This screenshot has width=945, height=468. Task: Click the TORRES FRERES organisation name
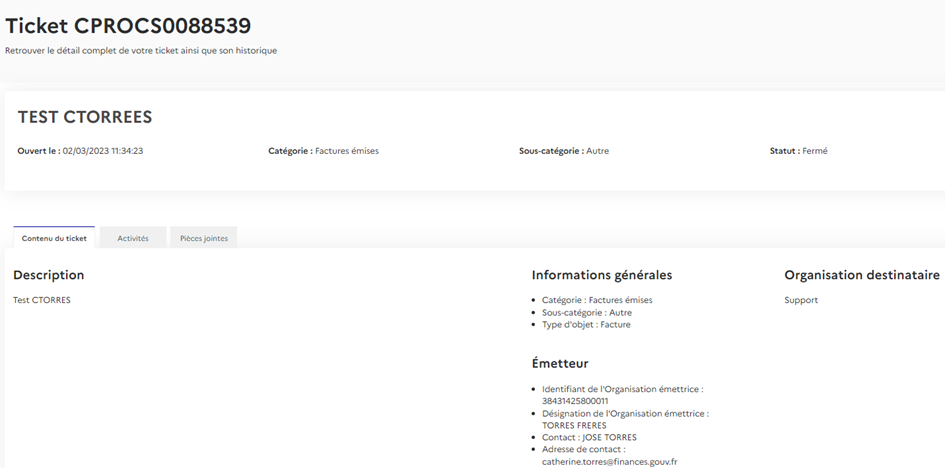574,425
